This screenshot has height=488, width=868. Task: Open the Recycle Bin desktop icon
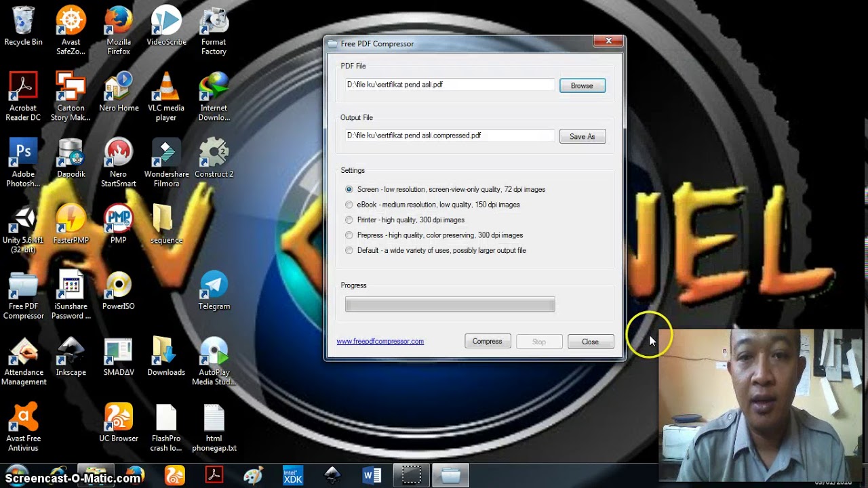[x=23, y=27]
